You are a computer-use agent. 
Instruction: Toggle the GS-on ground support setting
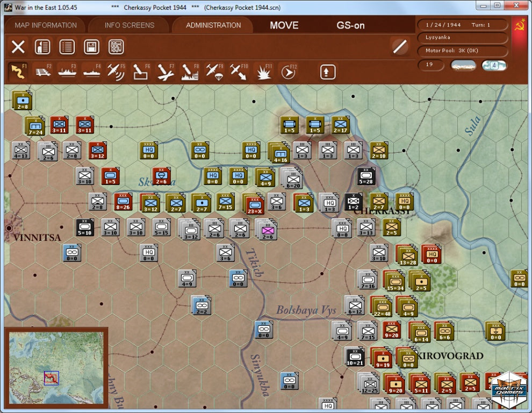(x=350, y=25)
